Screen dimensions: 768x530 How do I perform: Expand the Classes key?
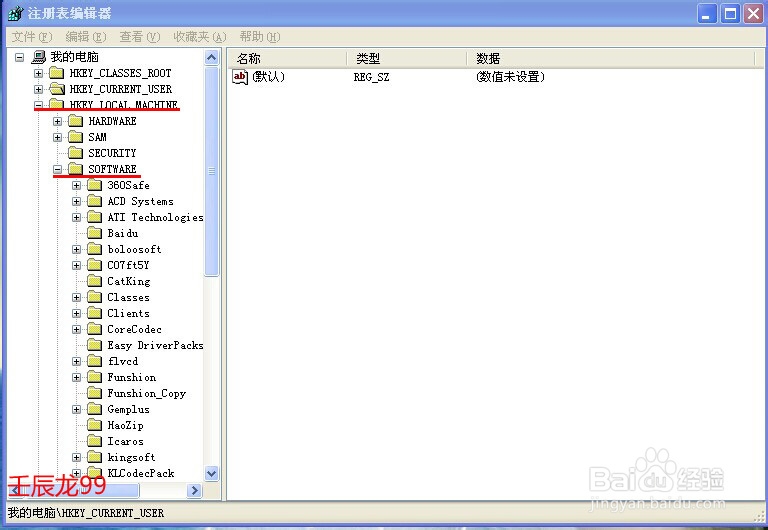[x=76, y=297]
